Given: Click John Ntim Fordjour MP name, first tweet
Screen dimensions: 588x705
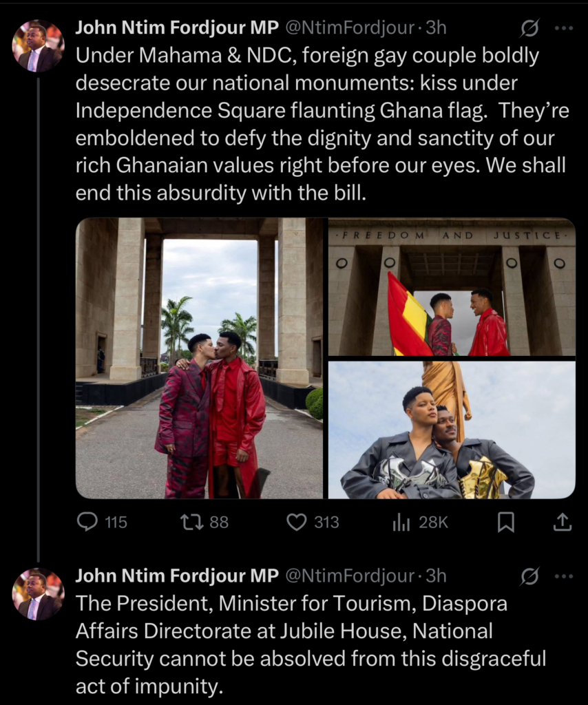Looking at the screenshot, I should click(176, 28).
